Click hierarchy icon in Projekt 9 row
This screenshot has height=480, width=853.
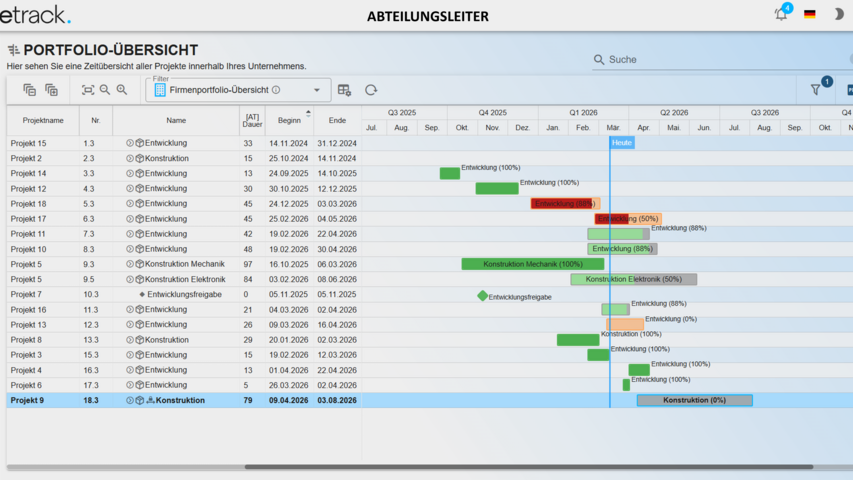tap(151, 400)
